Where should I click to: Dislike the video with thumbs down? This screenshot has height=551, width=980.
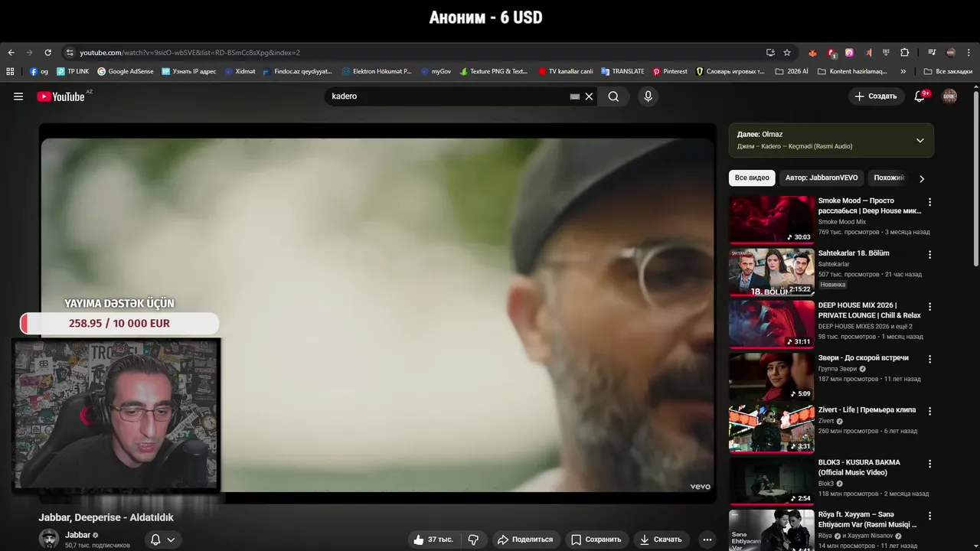[473, 540]
